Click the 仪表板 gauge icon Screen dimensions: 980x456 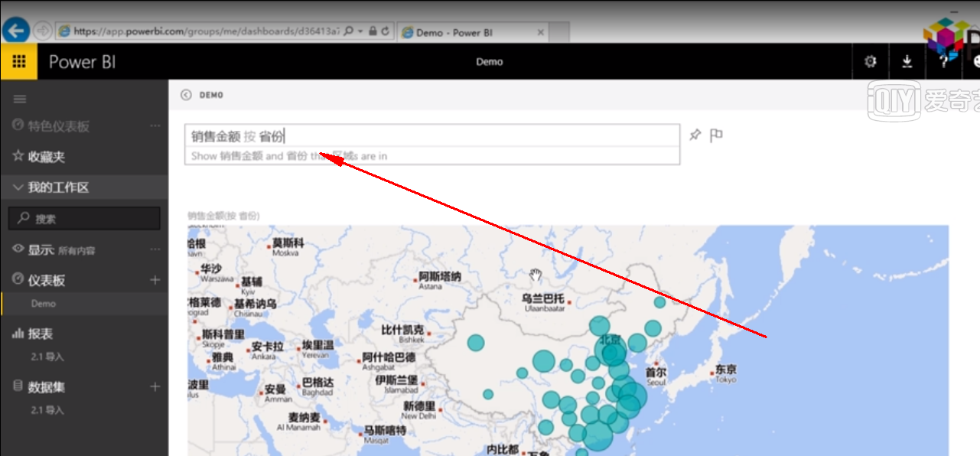click(18, 280)
